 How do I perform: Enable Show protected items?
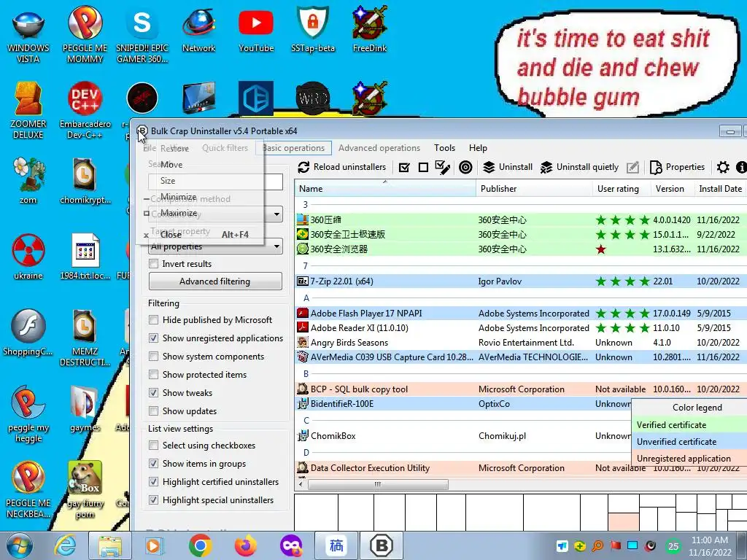153,375
